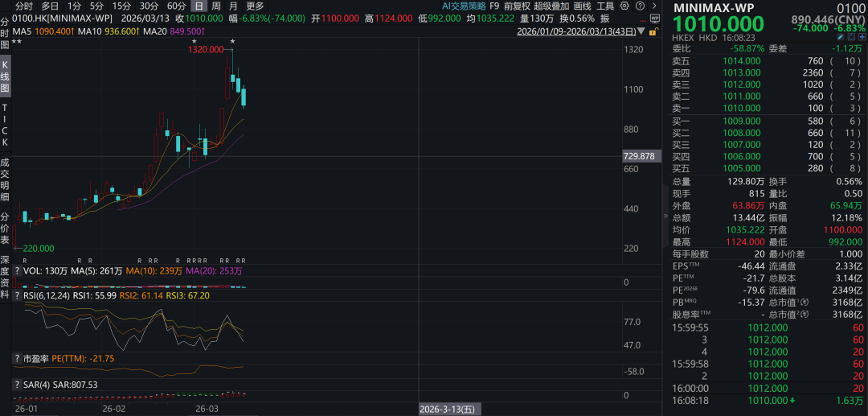Open help for the SAR(4) indicator
Viewport: 868px width, 416px height.
point(17,385)
